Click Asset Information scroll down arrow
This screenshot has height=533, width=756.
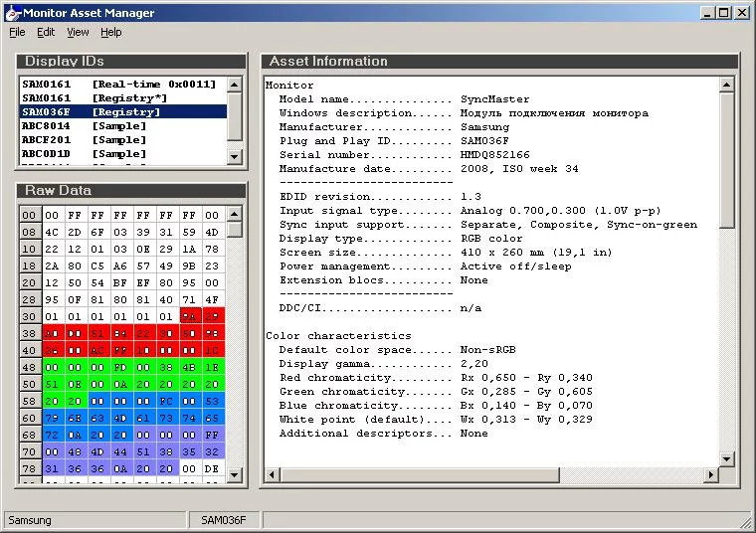pos(727,458)
